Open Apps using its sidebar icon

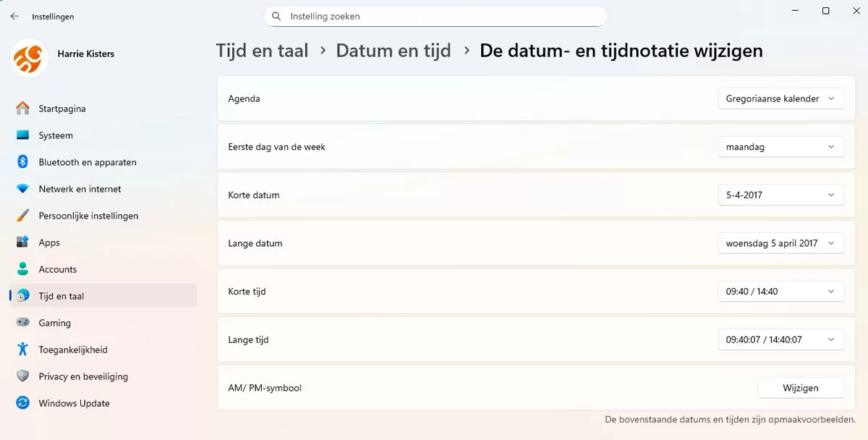pyautogui.click(x=23, y=242)
